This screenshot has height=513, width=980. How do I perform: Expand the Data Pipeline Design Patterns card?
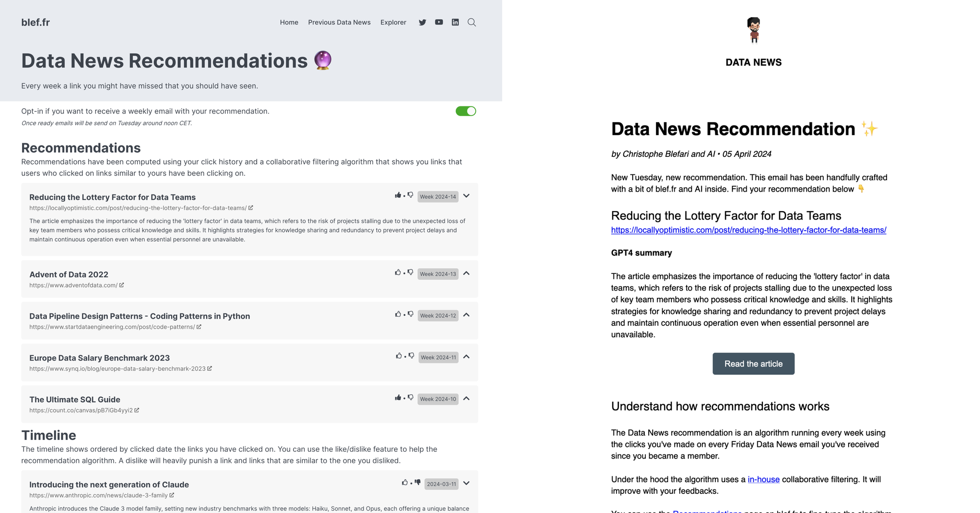coord(466,315)
